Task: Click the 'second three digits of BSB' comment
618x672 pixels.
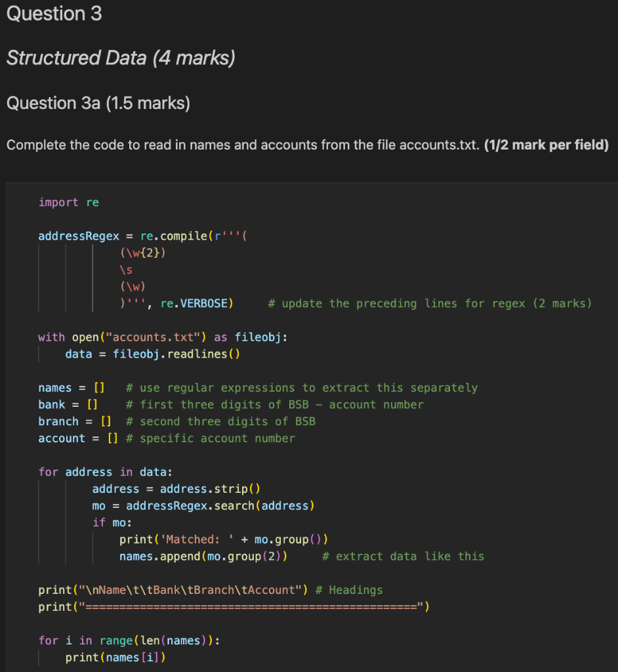Action: (220, 421)
